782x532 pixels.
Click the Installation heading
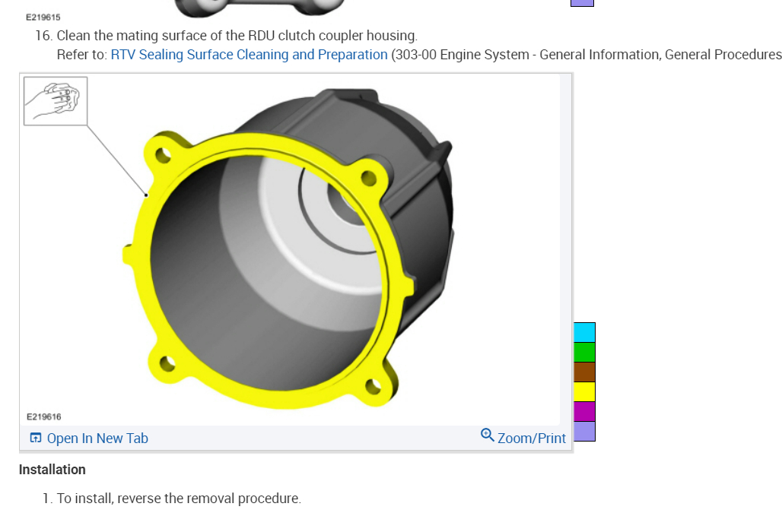52,470
